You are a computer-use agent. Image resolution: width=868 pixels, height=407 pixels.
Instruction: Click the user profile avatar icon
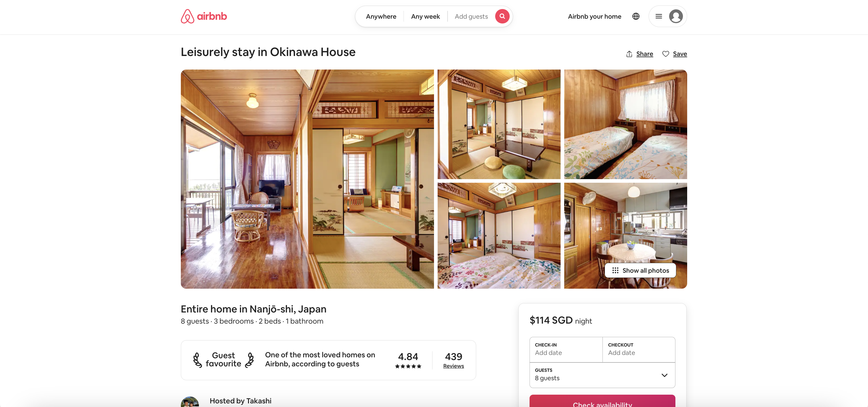pos(676,16)
